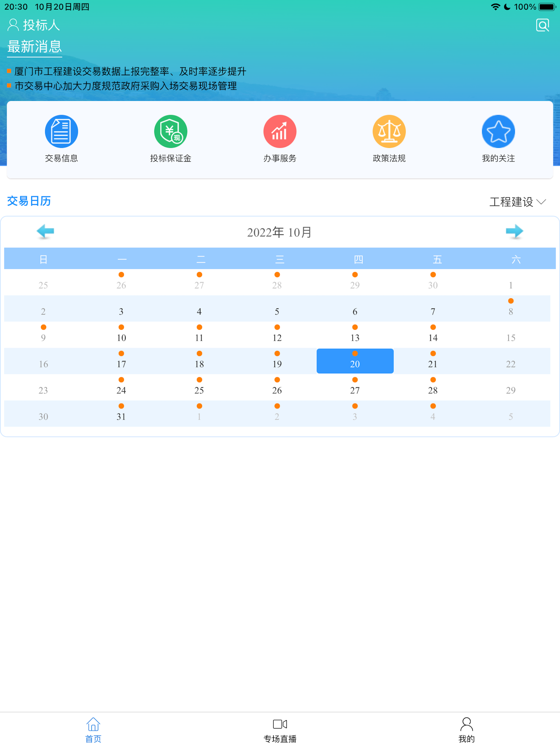Tap the Wi-Fi status icon
560x747 pixels.
[x=495, y=7]
